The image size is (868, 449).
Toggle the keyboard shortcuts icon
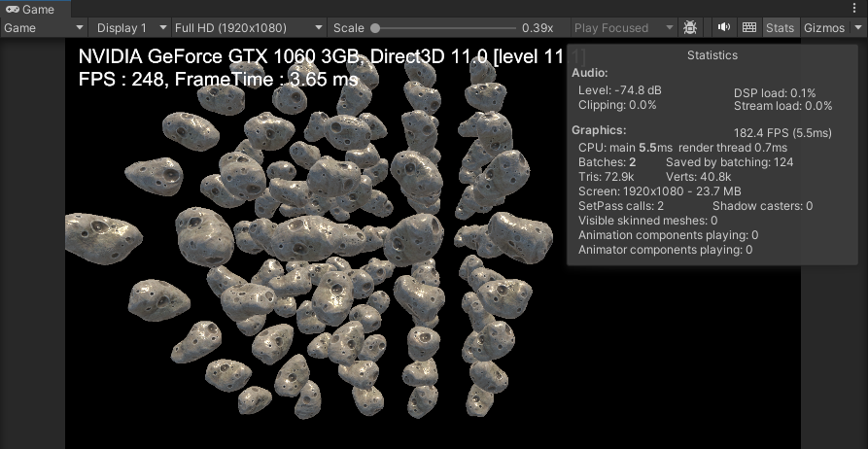pyautogui.click(x=749, y=27)
